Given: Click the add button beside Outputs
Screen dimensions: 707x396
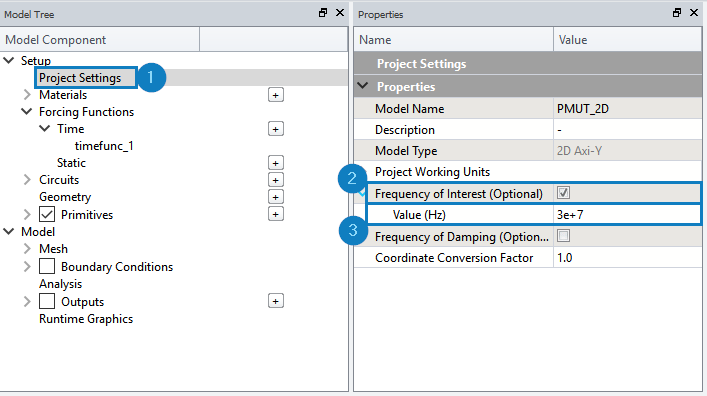Looking at the screenshot, I should coord(275,301).
